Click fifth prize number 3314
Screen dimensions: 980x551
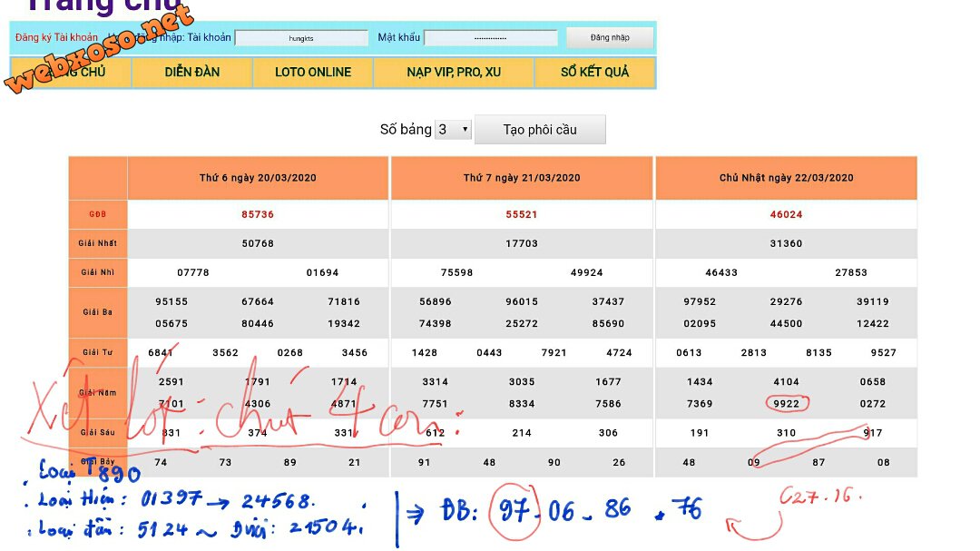(436, 381)
